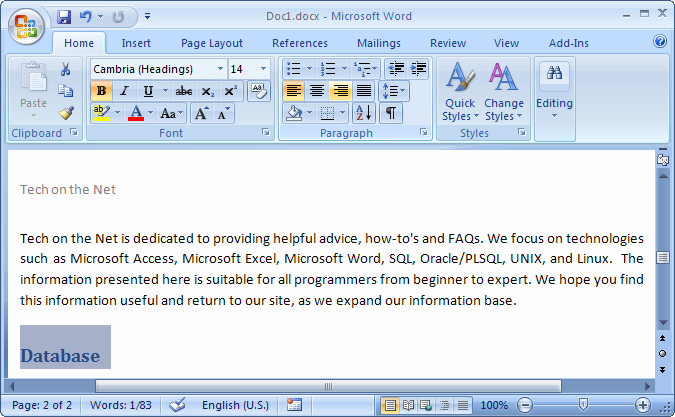Image resolution: width=675 pixels, height=417 pixels.
Task: Open the font name dropdown
Action: [x=220, y=69]
